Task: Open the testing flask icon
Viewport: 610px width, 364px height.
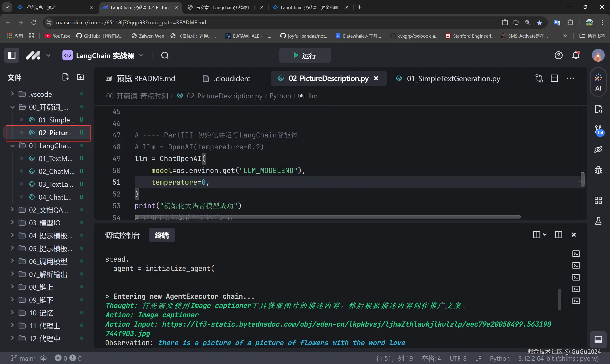Action: click(598, 221)
